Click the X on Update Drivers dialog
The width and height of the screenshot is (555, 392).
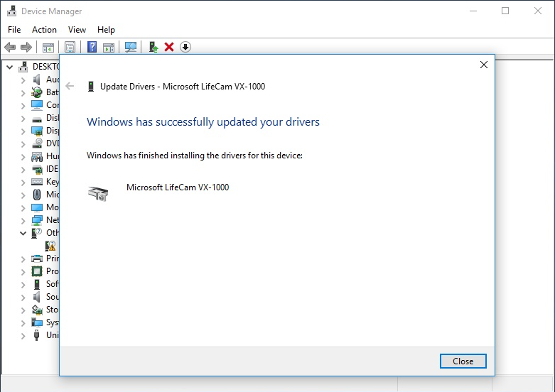coord(484,65)
